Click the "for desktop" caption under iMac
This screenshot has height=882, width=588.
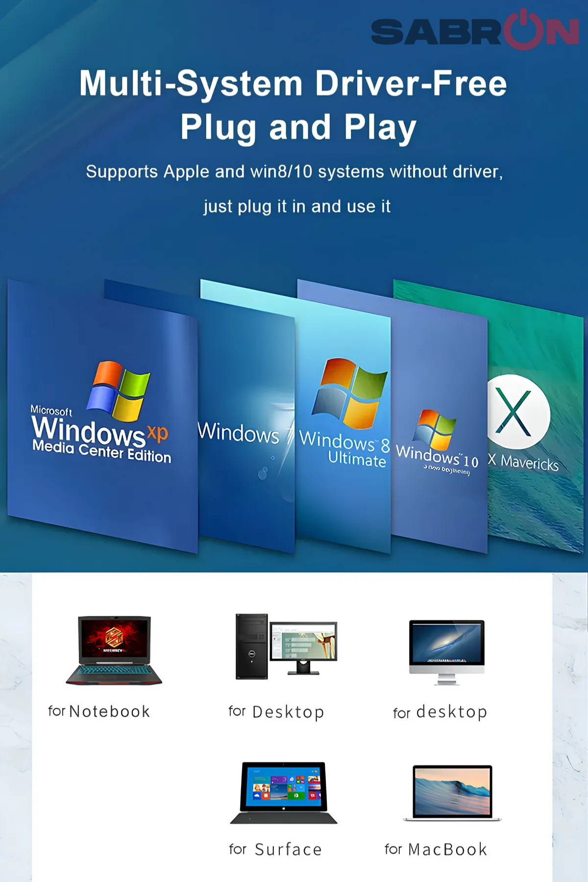[440, 712]
